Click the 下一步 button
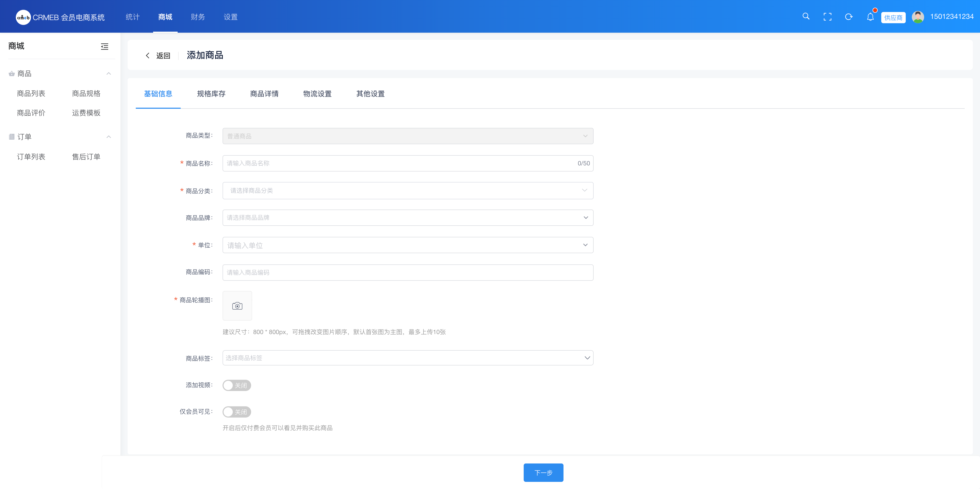The image size is (980, 489). point(543,473)
